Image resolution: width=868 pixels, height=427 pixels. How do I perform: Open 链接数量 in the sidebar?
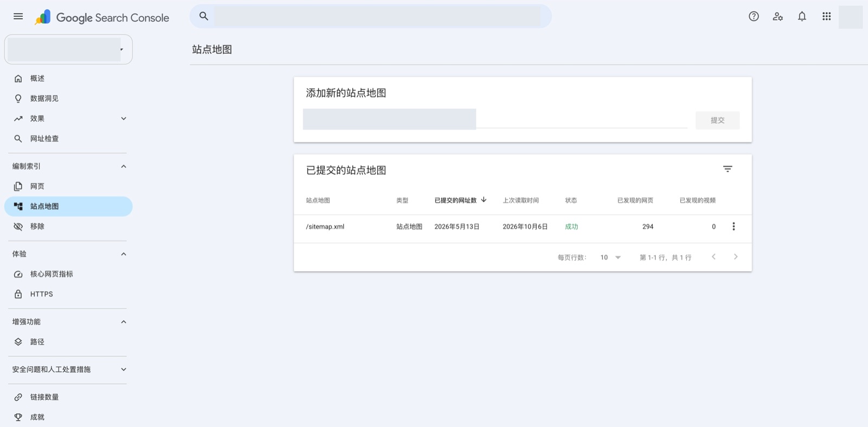pyautogui.click(x=68, y=397)
